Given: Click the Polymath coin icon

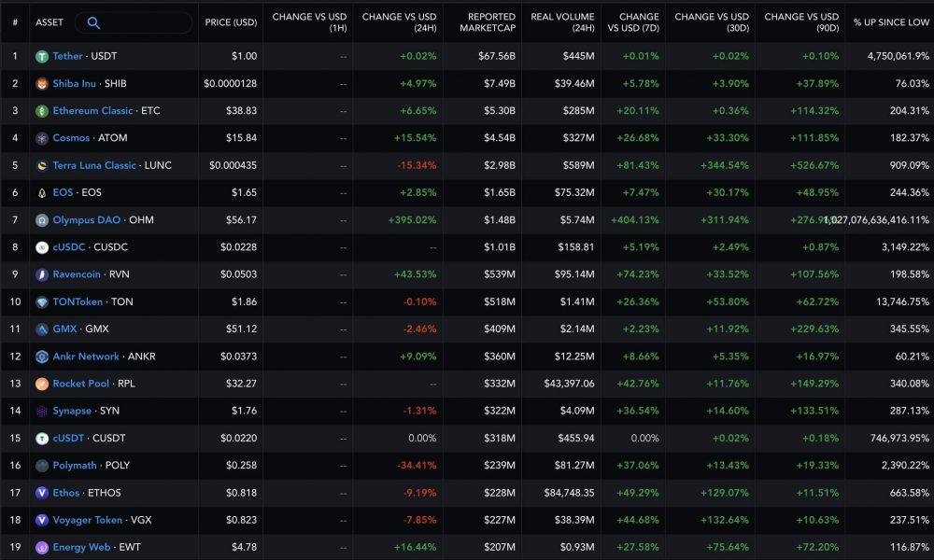Looking at the screenshot, I should [42, 466].
